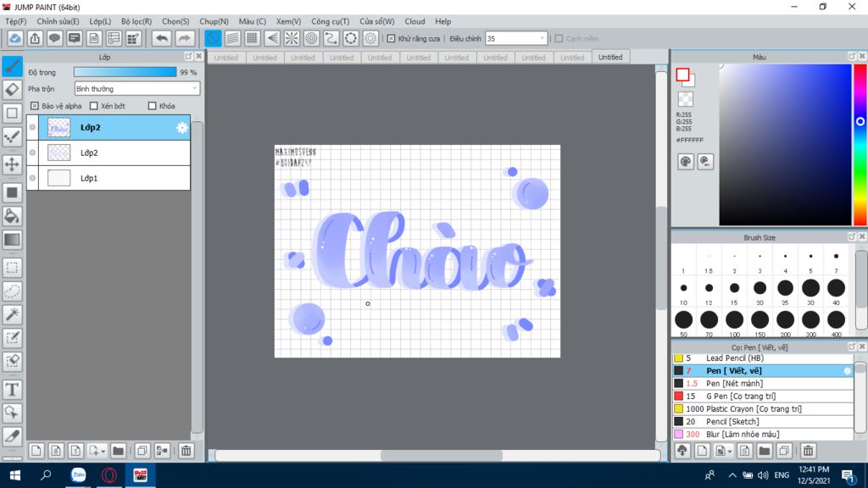Click the delete brush trash icon
868x488 pixels.
click(808, 451)
